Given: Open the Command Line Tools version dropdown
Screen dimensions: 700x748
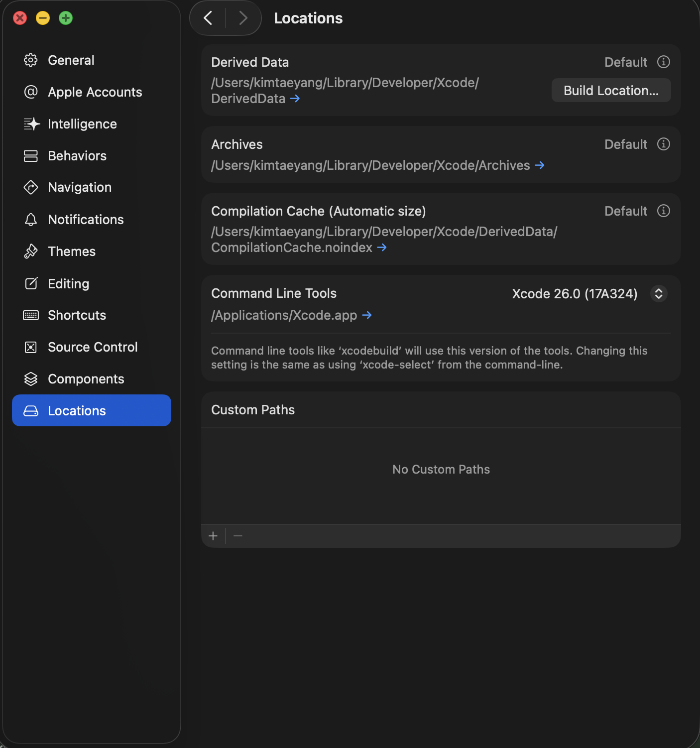Looking at the screenshot, I should 658,293.
